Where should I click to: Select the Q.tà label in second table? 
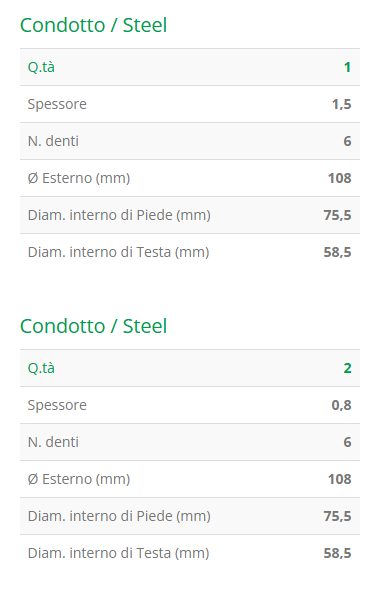41,368
